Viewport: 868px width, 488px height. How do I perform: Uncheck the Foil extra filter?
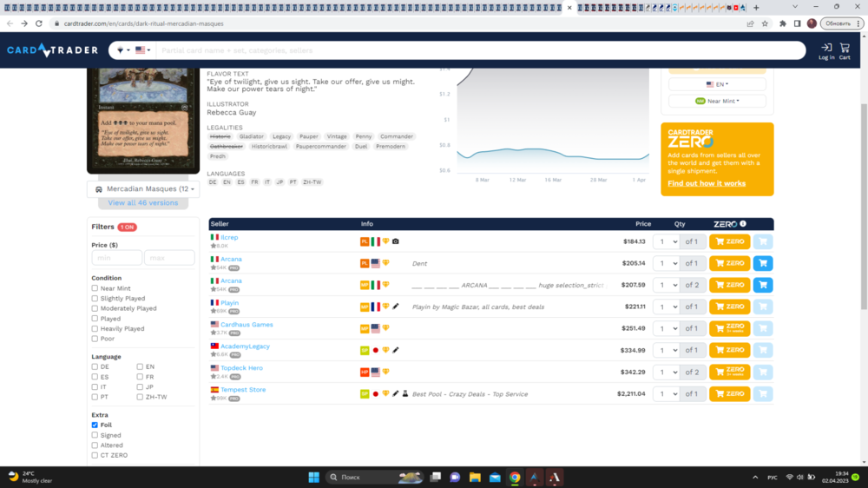pos(95,425)
